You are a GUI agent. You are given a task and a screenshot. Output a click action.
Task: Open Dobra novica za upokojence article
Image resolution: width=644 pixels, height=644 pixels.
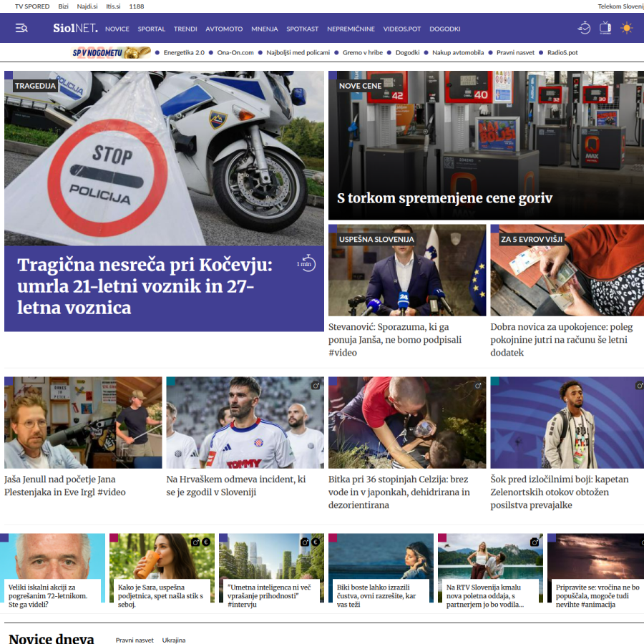(562, 340)
